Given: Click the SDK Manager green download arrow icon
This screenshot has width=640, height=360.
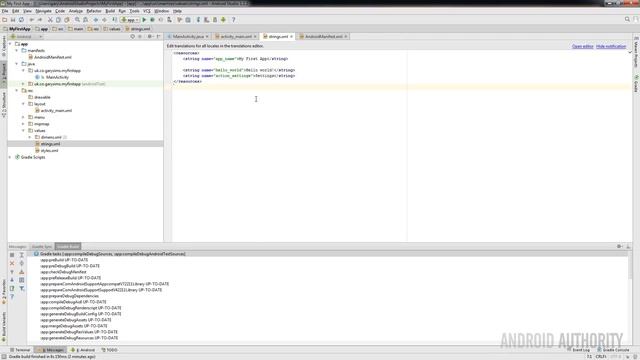Looking at the screenshot, I should click(223, 20).
